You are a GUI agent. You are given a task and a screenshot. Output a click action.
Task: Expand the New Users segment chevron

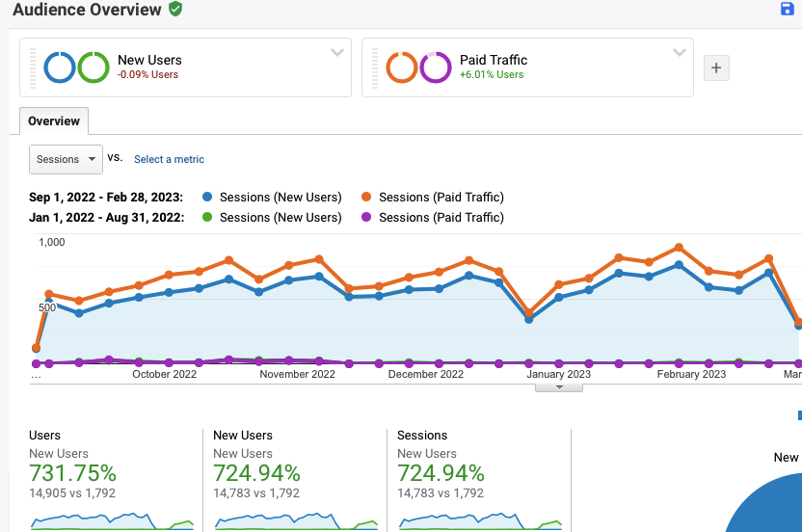click(337, 52)
